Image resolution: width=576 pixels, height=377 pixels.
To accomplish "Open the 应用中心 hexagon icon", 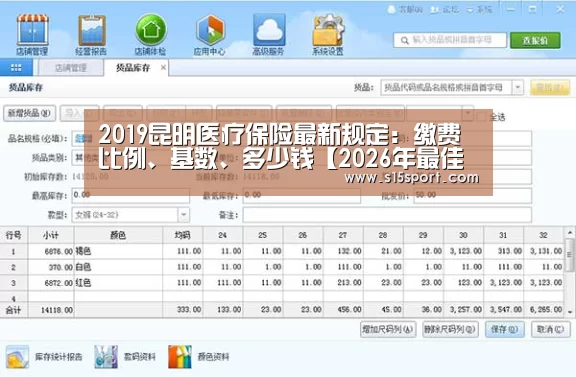I will point(210,30).
